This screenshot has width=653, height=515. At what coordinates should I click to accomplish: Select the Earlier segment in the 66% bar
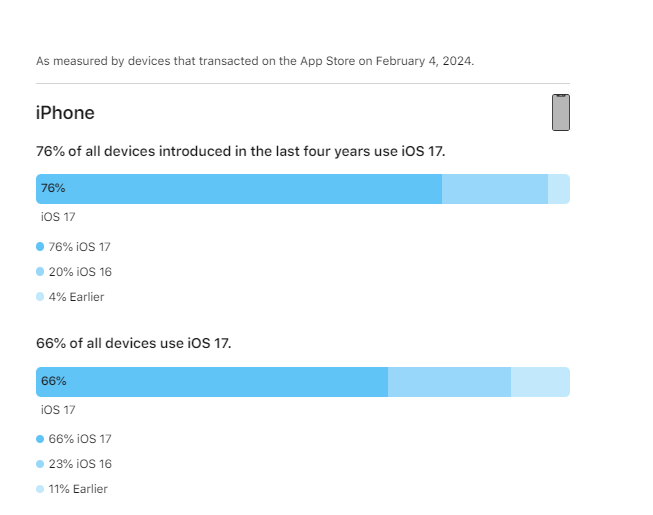540,382
